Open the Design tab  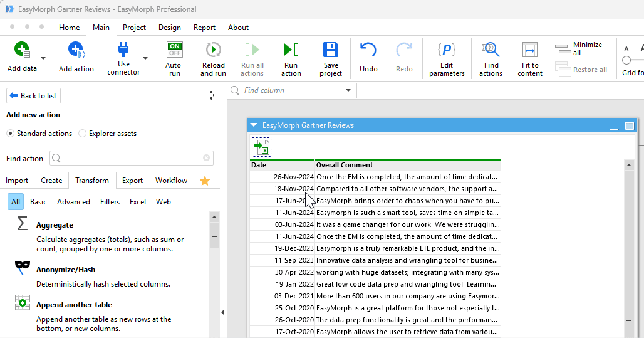tap(170, 28)
